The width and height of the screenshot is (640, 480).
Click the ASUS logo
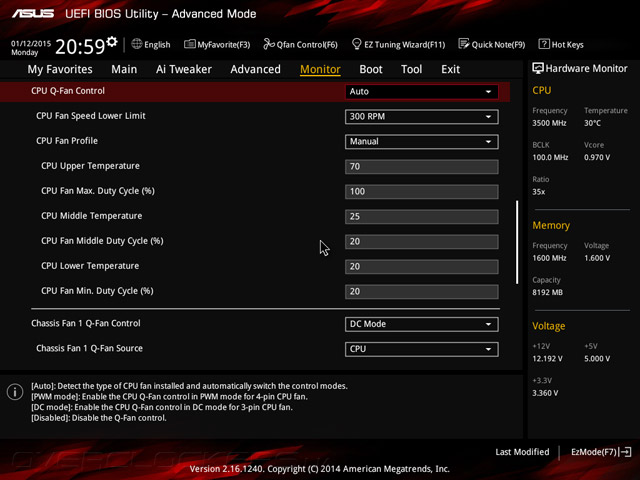point(33,14)
